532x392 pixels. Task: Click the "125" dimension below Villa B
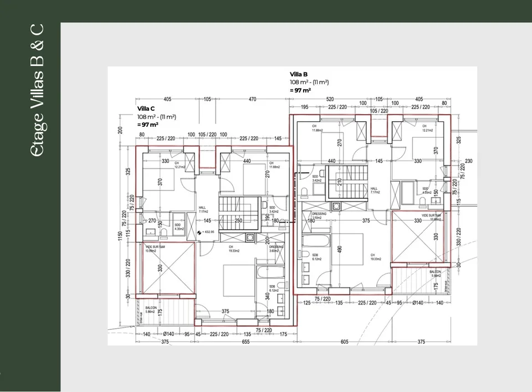(306, 302)
